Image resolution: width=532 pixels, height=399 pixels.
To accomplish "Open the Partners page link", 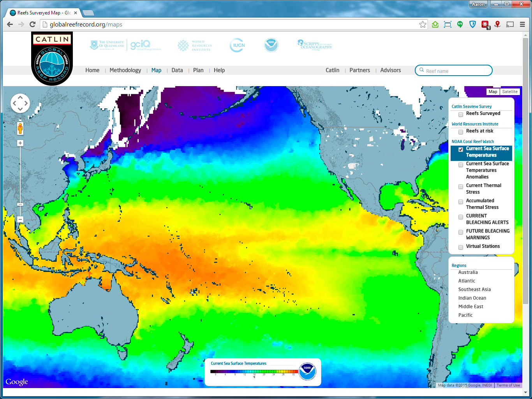I will (359, 70).
